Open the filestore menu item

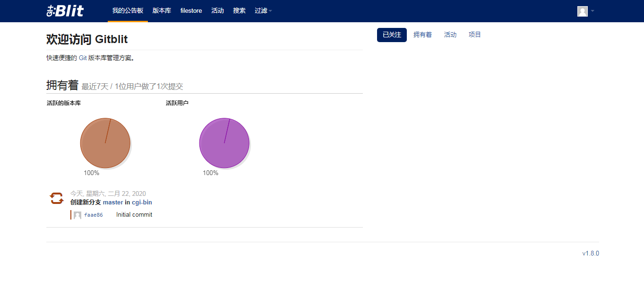191,10
